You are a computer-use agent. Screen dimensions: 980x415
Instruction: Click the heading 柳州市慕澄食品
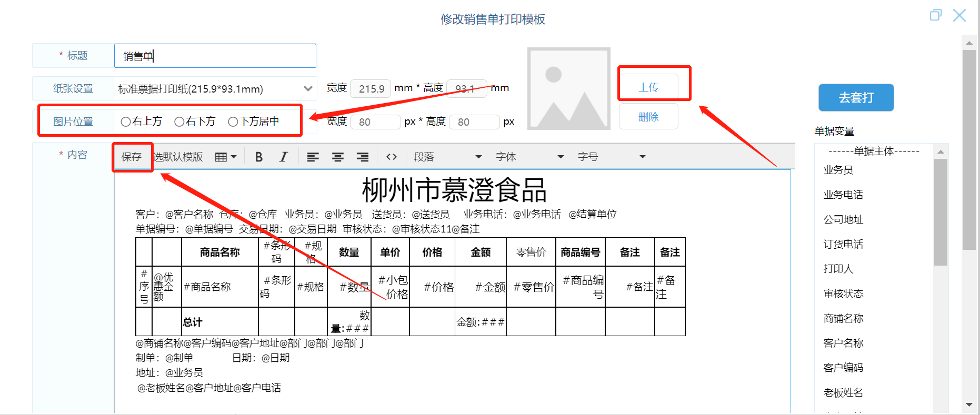(x=454, y=190)
